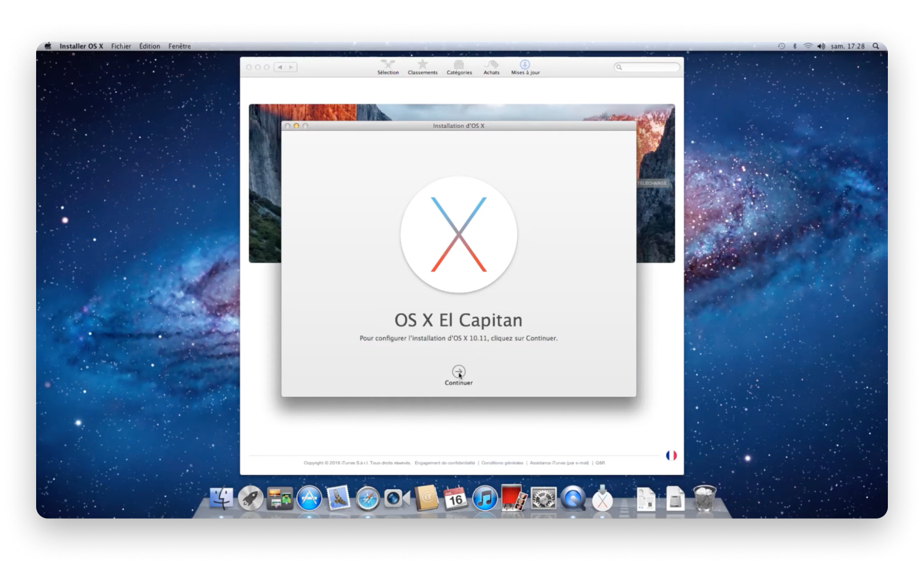Open Assistance iTunes (par e-mail) link
The image size is (924, 572).
point(559,463)
